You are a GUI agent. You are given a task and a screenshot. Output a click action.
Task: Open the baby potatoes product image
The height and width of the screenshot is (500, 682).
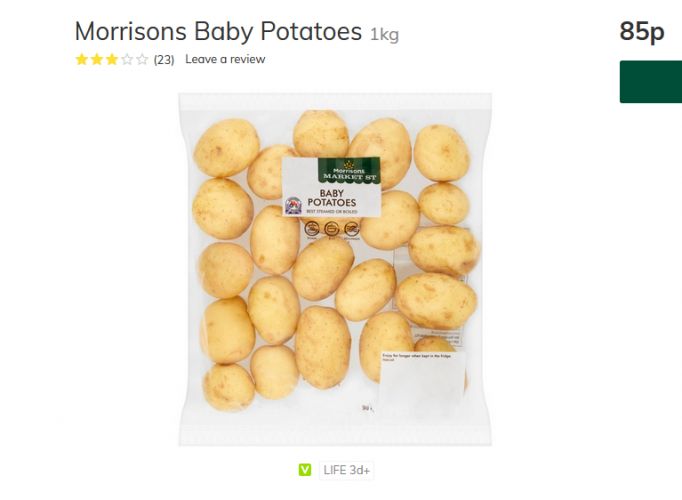point(335,269)
